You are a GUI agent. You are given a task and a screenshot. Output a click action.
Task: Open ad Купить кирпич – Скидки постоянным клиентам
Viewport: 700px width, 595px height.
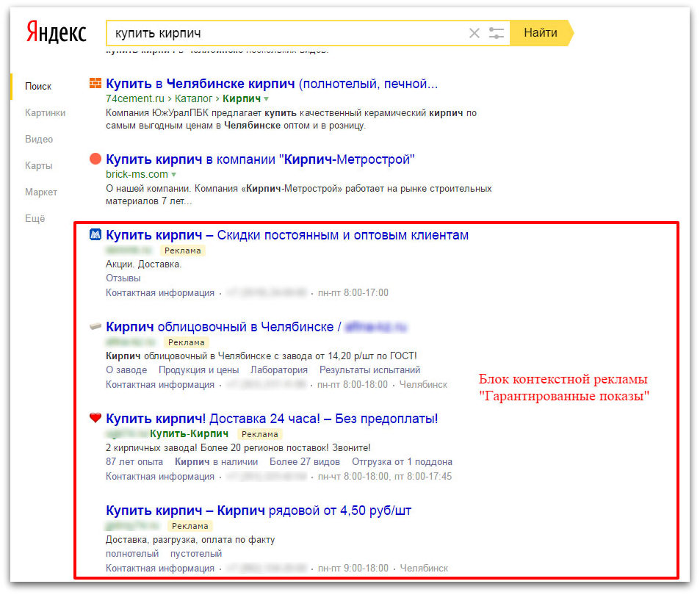(x=287, y=235)
